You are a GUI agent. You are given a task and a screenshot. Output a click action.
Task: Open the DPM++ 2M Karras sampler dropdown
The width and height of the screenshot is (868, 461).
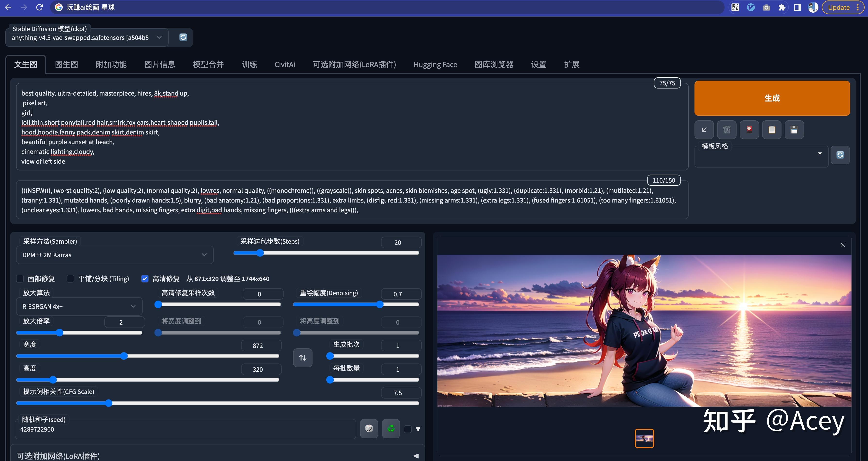[114, 255]
